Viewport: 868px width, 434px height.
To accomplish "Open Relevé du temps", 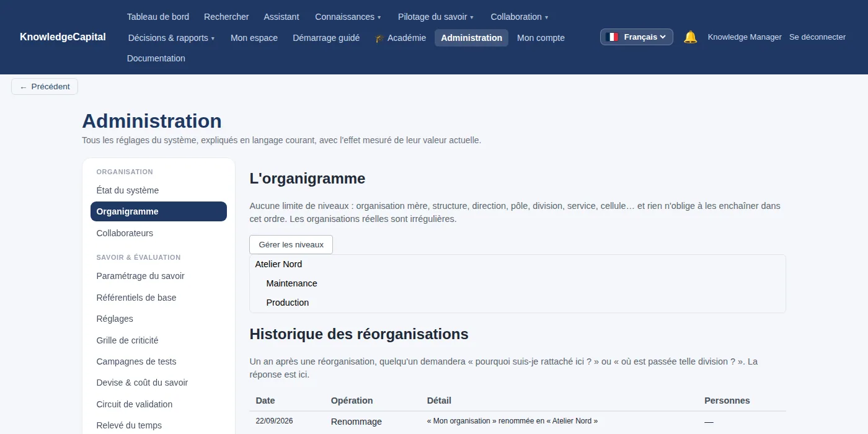I will pyautogui.click(x=159, y=425).
